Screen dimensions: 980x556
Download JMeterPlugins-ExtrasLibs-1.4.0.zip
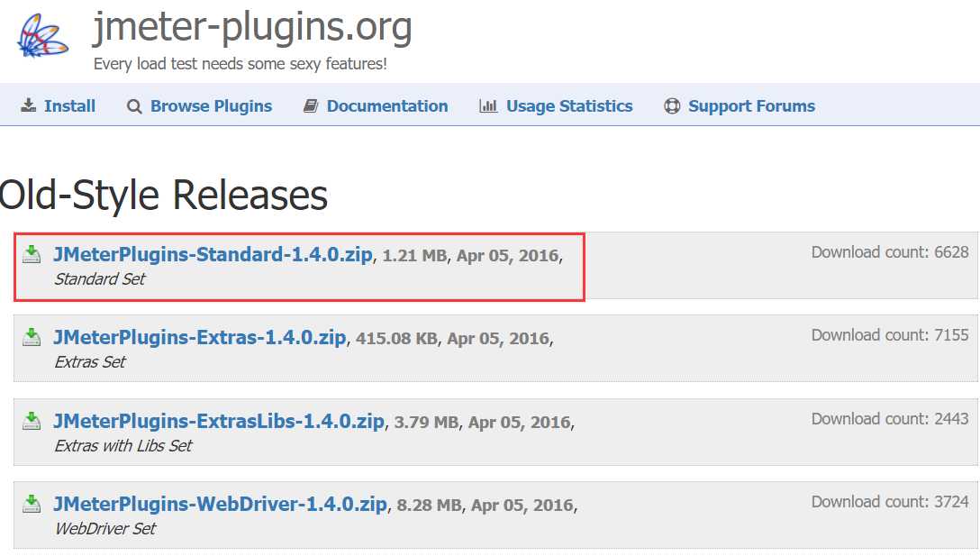coord(219,421)
